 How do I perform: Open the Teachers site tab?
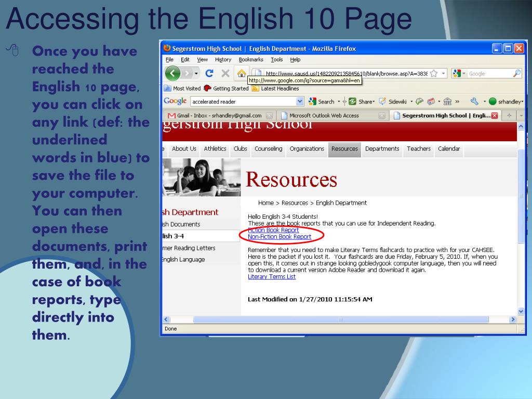click(419, 149)
